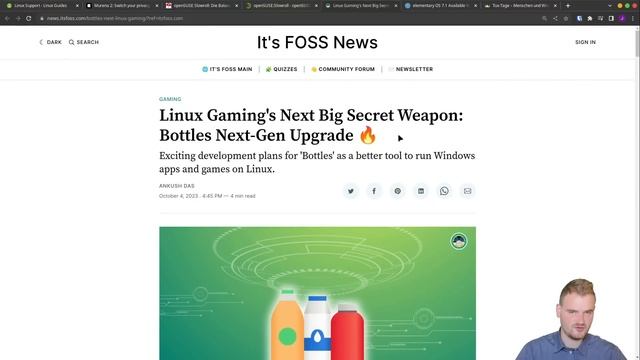Close the Murena 2 tab
Image resolution: width=640 pixels, height=360 pixels.
click(x=157, y=6)
